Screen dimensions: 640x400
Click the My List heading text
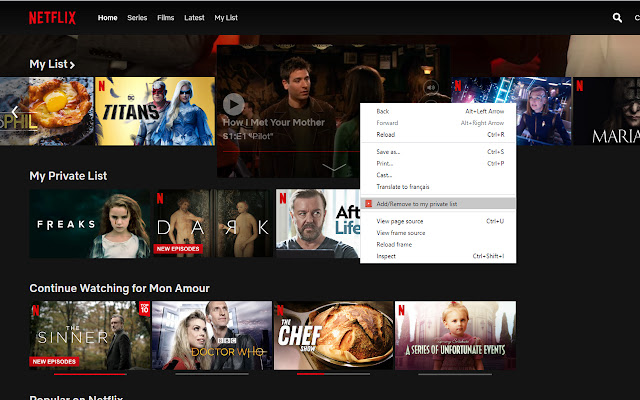(x=49, y=64)
